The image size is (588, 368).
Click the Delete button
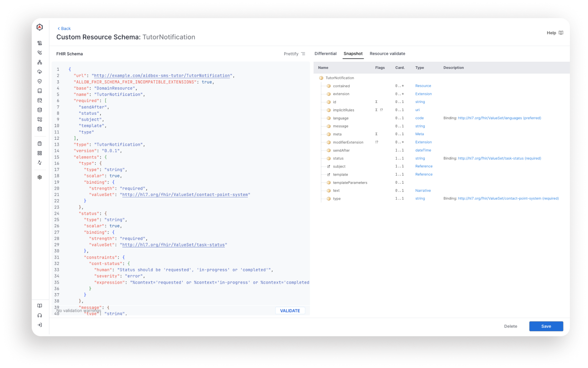tap(510, 326)
